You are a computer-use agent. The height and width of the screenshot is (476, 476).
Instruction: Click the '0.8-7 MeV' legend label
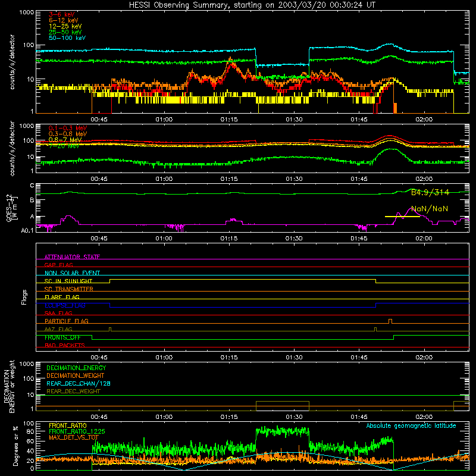(65, 140)
